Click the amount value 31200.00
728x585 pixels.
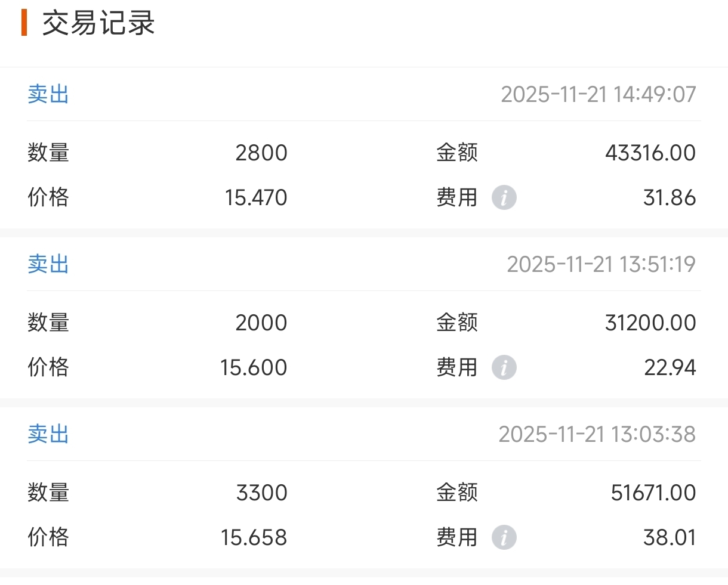tap(650, 323)
